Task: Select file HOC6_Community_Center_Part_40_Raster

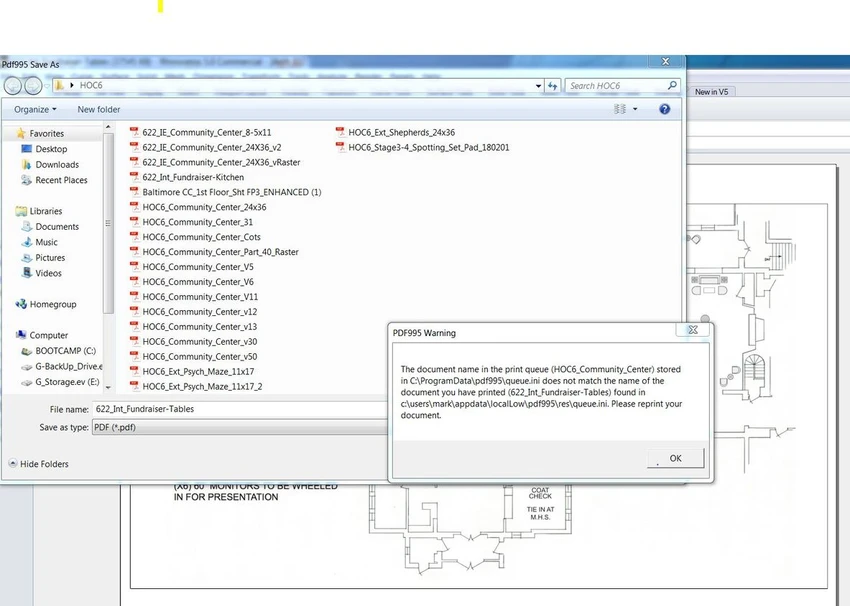Action: [220, 252]
